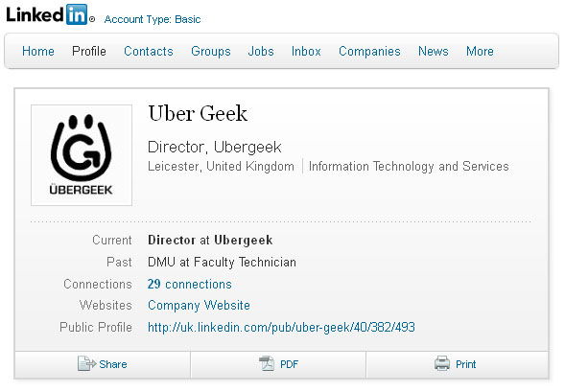
Task: Check the Inbox
Action: pos(306,51)
